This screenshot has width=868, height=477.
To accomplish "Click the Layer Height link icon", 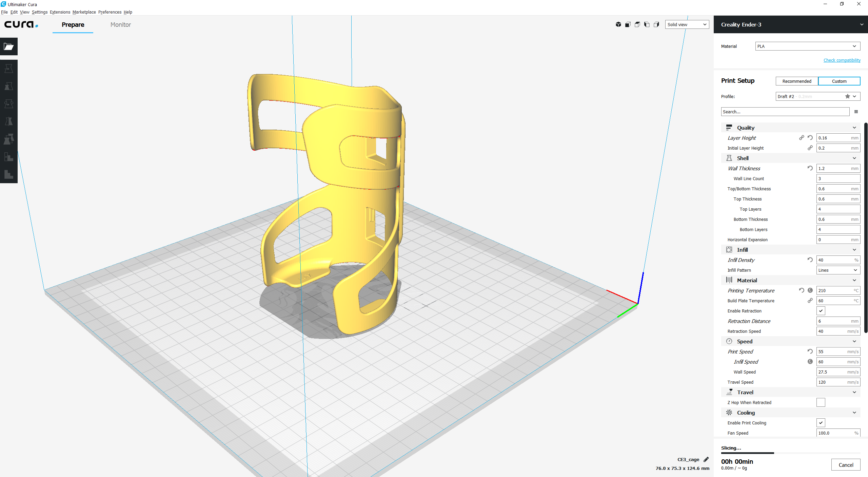I will 802,138.
